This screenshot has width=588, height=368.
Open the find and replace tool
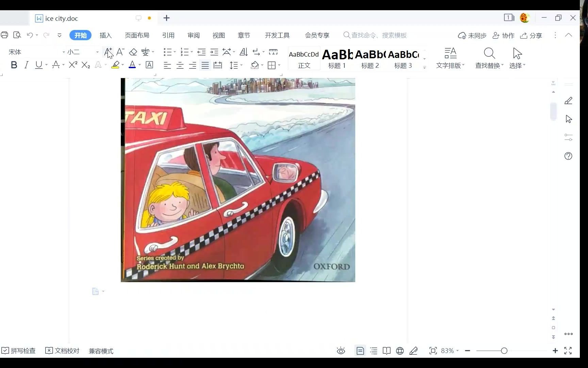coord(489,58)
